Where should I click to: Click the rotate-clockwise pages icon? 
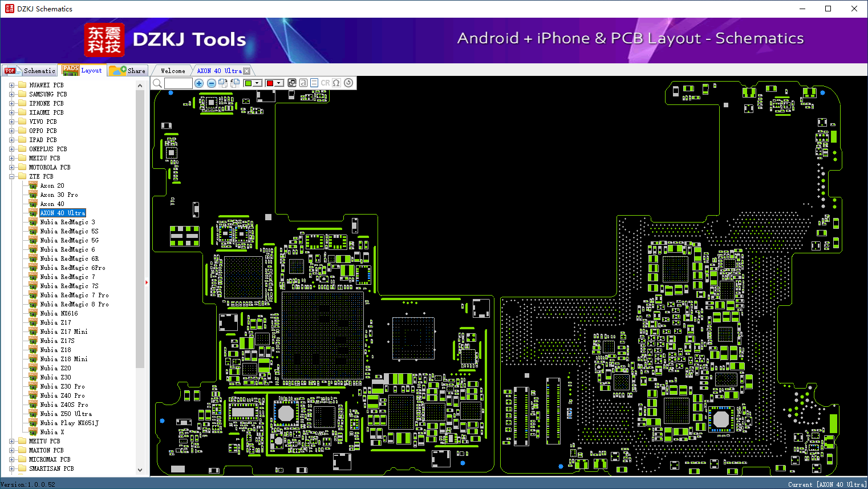(x=223, y=83)
